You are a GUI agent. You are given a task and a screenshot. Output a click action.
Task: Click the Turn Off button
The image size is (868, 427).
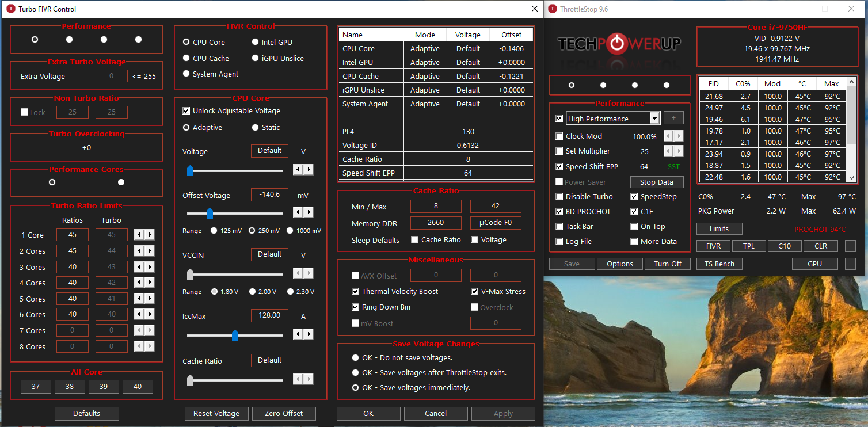(668, 264)
